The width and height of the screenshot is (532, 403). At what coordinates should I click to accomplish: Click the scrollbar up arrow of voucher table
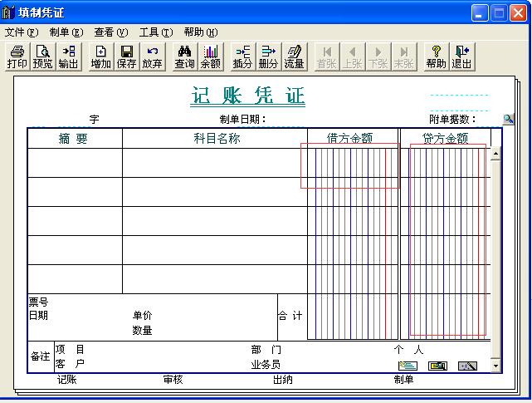[x=495, y=154]
